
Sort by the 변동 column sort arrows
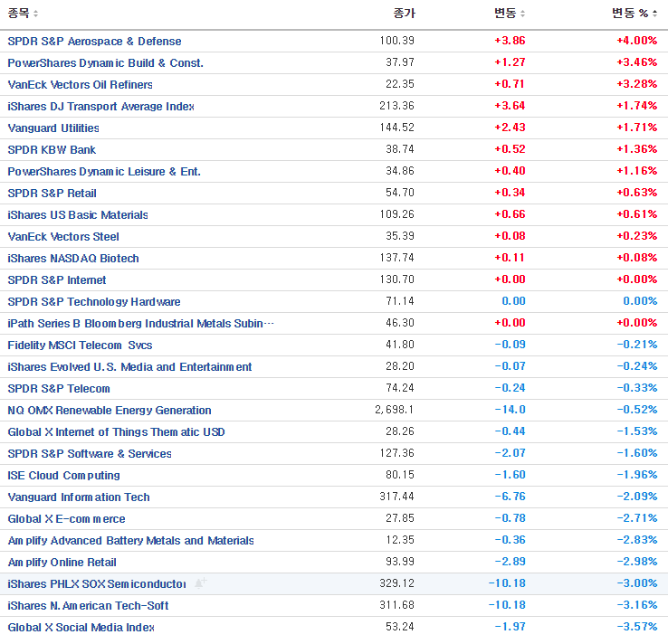pos(523,14)
